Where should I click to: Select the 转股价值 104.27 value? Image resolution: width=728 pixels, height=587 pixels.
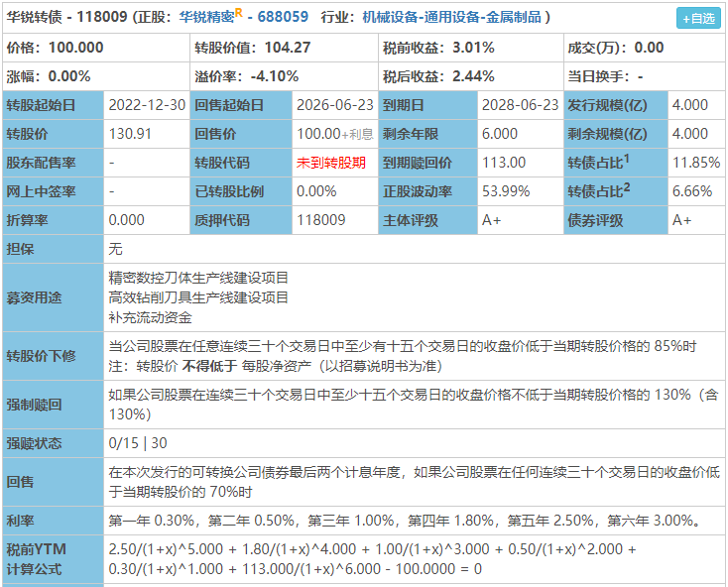click(x=288, y=48)
